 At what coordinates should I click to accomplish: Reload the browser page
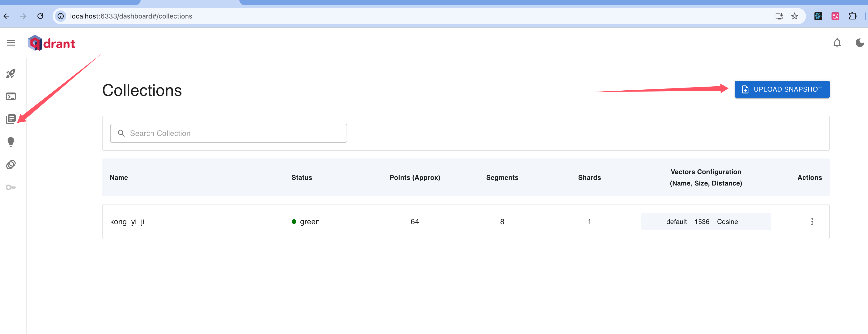40,16
